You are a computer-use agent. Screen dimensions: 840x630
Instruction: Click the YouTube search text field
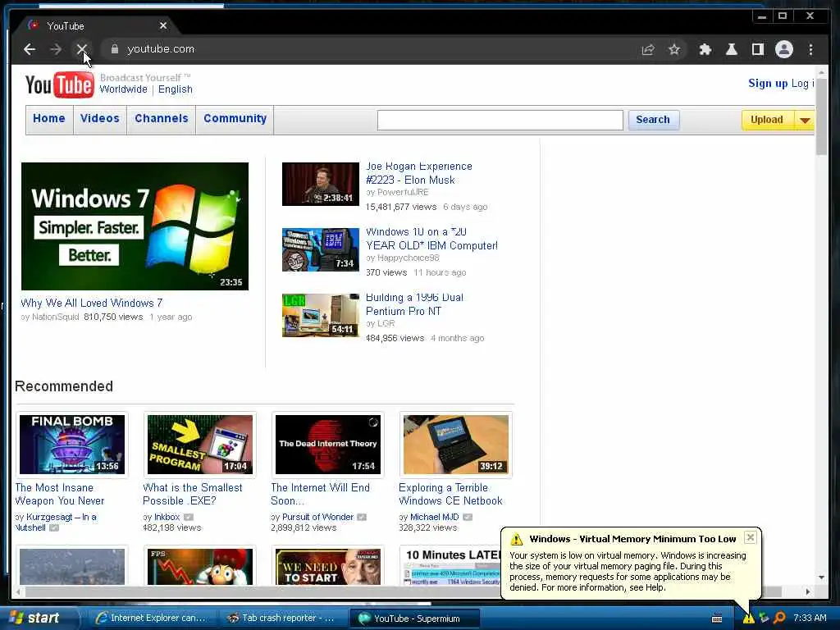pos(500,120)
